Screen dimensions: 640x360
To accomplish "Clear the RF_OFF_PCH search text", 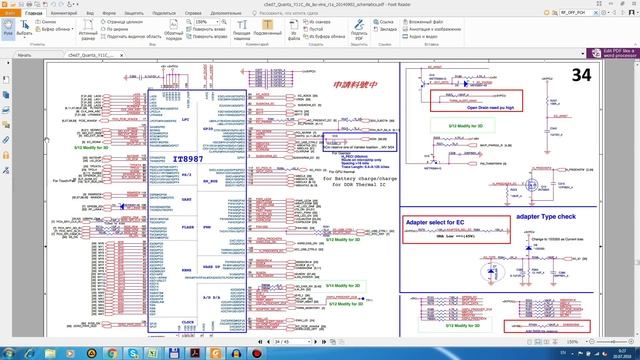I will 596,13.
